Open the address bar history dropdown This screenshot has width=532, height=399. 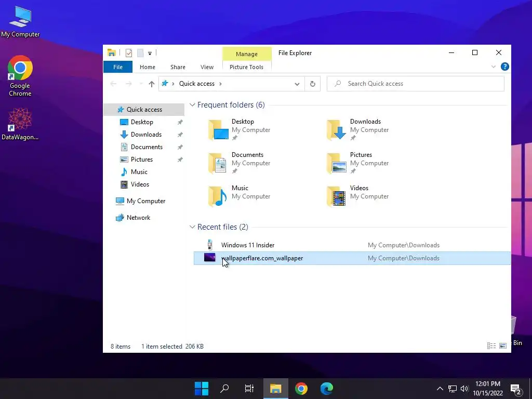pyautogui.click(x=297, y=84)
